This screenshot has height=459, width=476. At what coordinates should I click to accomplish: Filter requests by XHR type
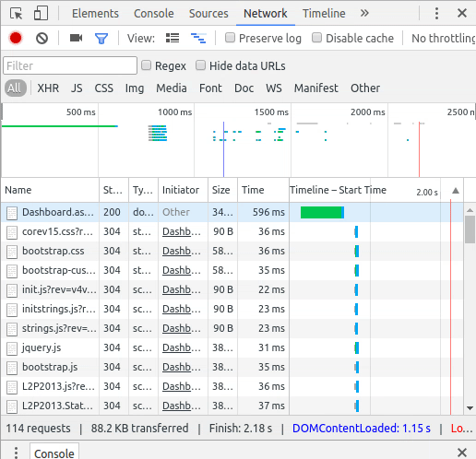[x=48, y=88]
